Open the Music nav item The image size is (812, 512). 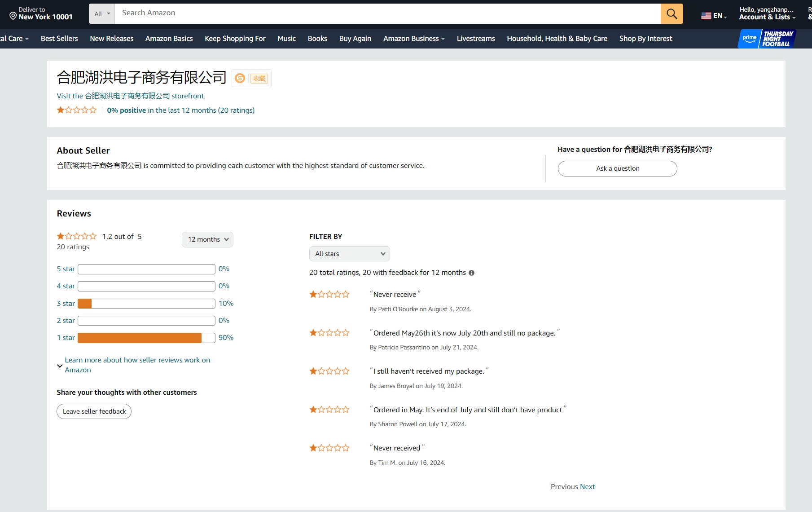tap(286, 39)
